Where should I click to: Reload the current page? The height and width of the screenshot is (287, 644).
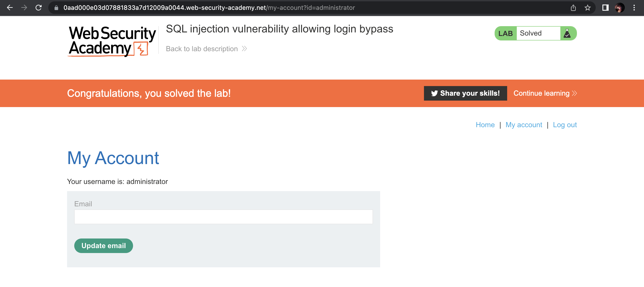click(x=38, y=8)
